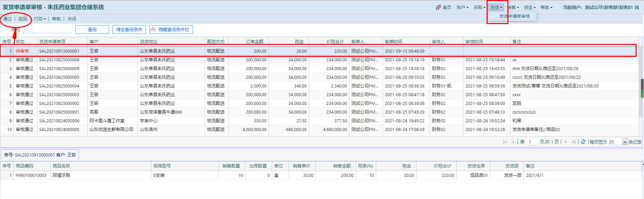Open the 打印 print dropdown

pos(40,19)
